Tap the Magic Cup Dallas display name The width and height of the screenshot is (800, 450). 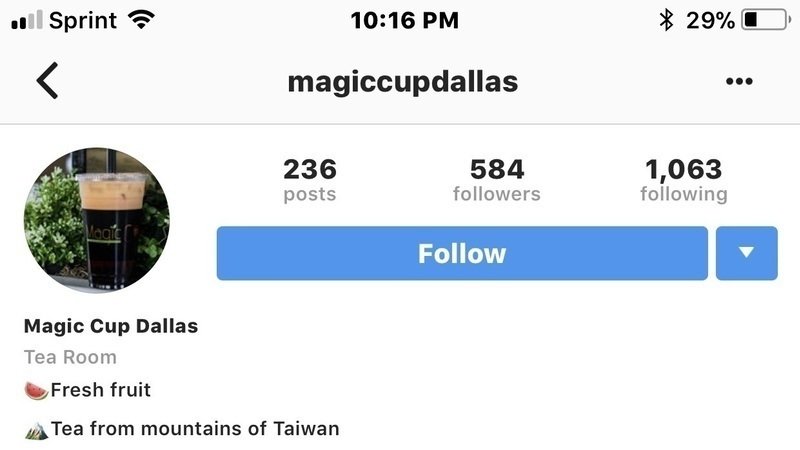pyautogui.click(x=111, y=326)
